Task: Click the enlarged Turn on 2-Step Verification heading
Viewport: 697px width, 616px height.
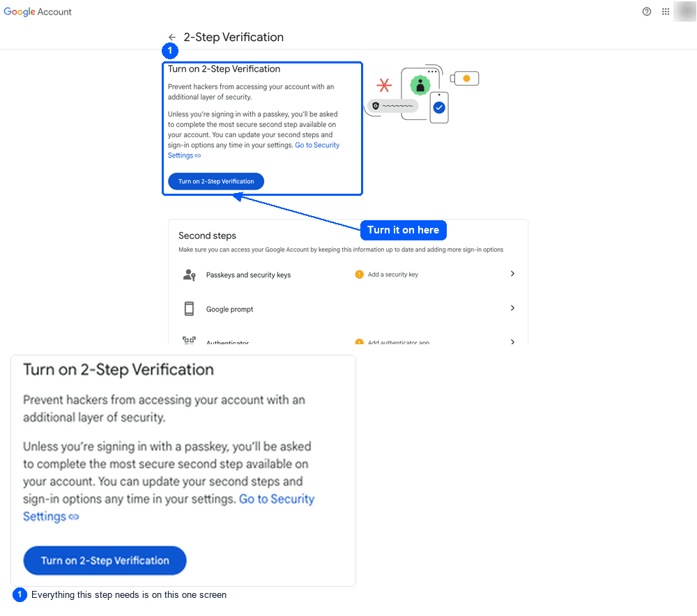Action: click(118, 370)
